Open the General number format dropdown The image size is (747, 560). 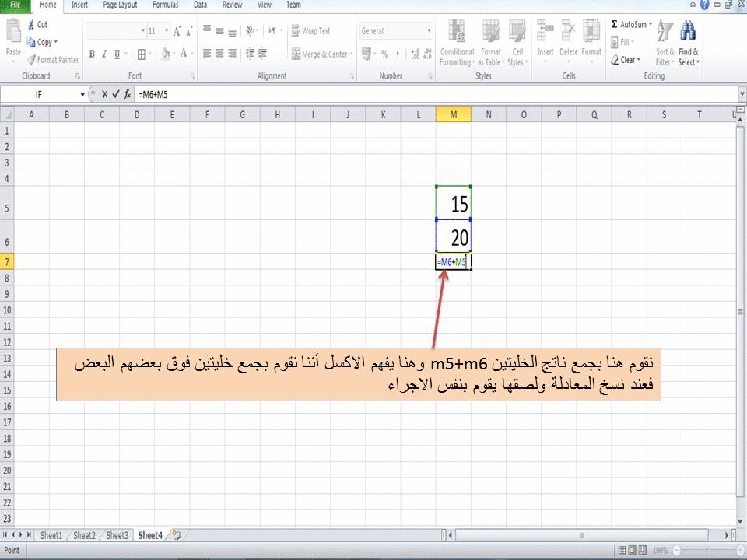point(430,31)
